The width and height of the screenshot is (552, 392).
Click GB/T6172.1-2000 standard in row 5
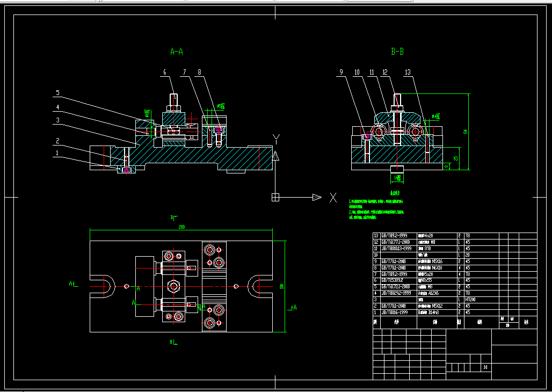[396, 287]
